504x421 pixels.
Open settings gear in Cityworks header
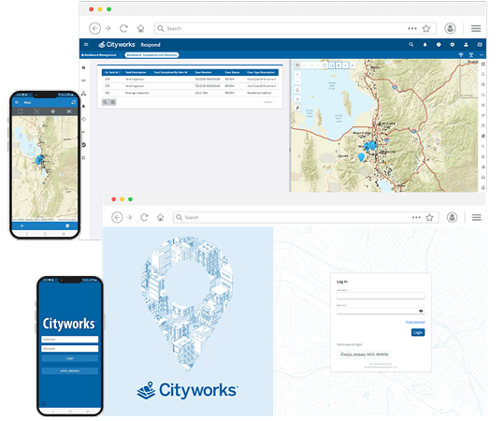[x=453, y=45]
